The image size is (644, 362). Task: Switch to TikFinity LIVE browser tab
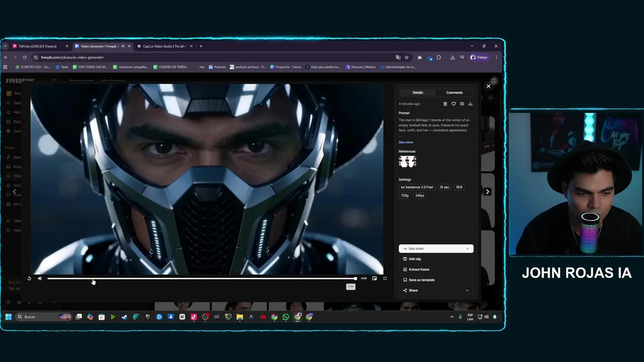click(40, 46)
